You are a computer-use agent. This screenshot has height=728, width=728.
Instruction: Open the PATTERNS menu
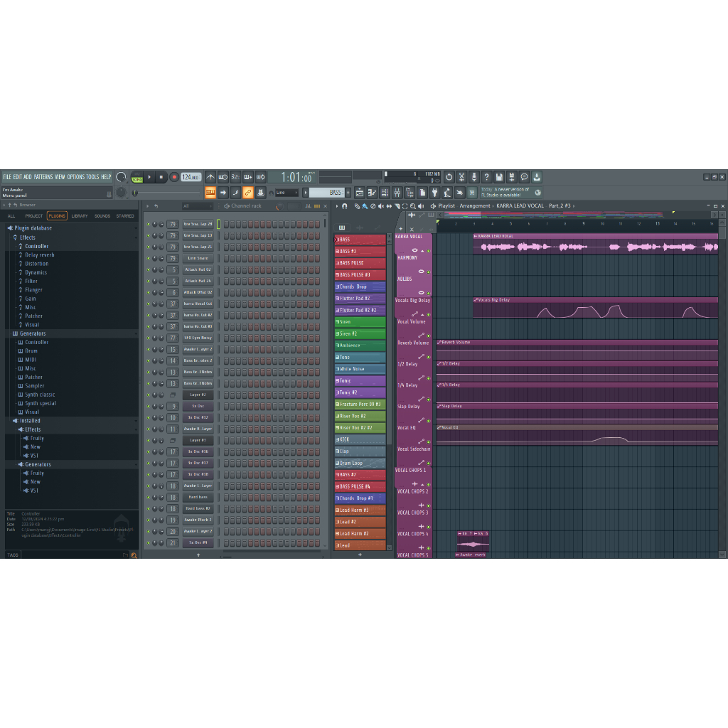(x=43, y=177)
